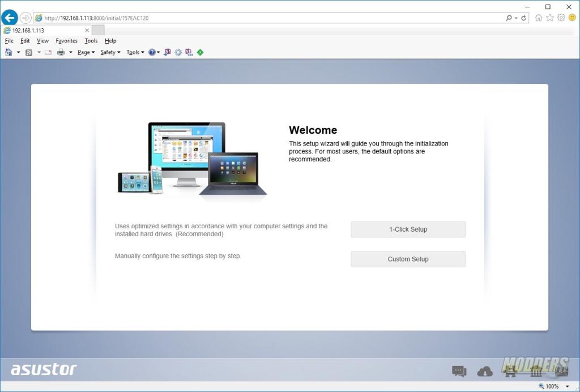Click the cloud download icon in footer

[485, 372]
